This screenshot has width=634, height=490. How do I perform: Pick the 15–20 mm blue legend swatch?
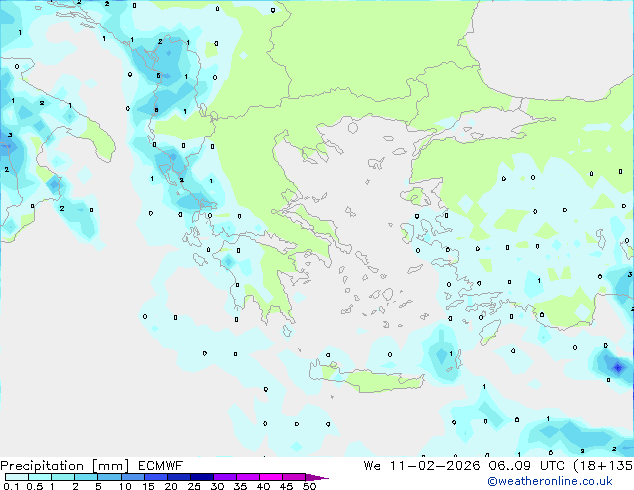coord(155,477)
